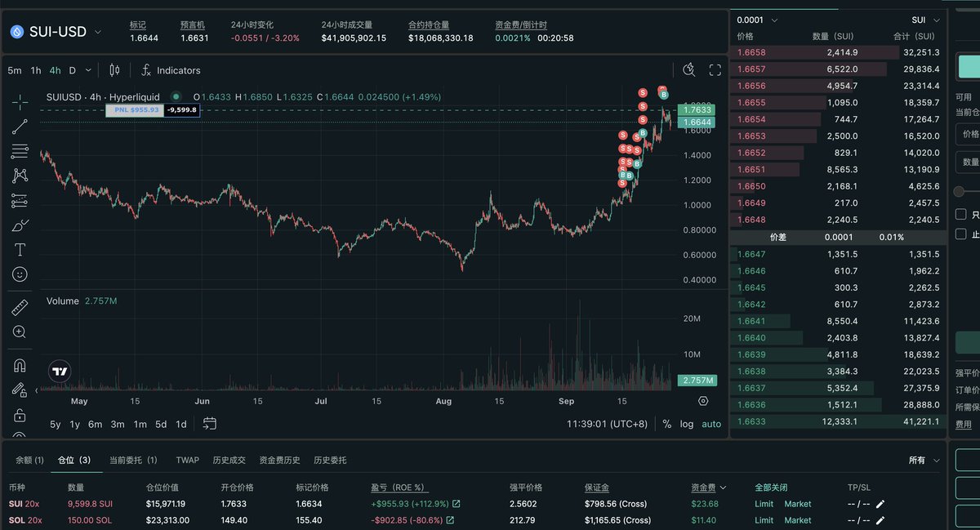Open the quick search lightning icon
The image size is (980, 530).
(x=689, y=70)
